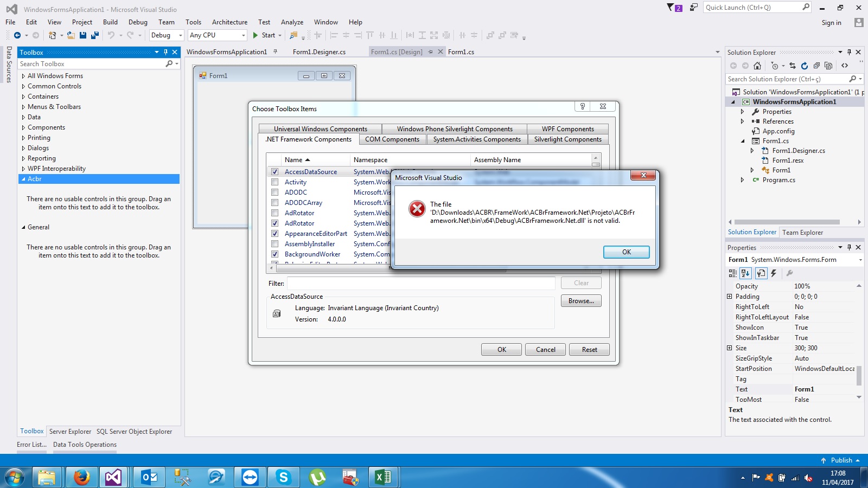This screenshot has width=868, height=488.
Task: Click Cancel in Choose Toolbox Items dialog
Action: (545, 350)
